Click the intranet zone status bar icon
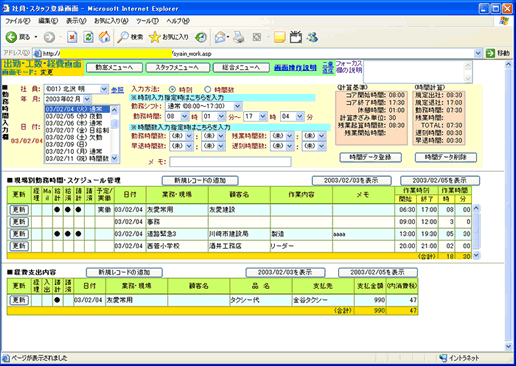 [x=443, y=358]
